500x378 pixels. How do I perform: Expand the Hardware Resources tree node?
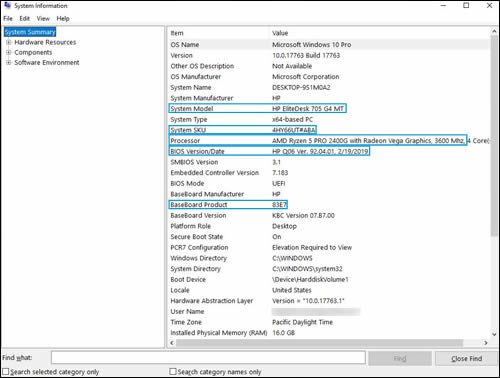(9, 42)
